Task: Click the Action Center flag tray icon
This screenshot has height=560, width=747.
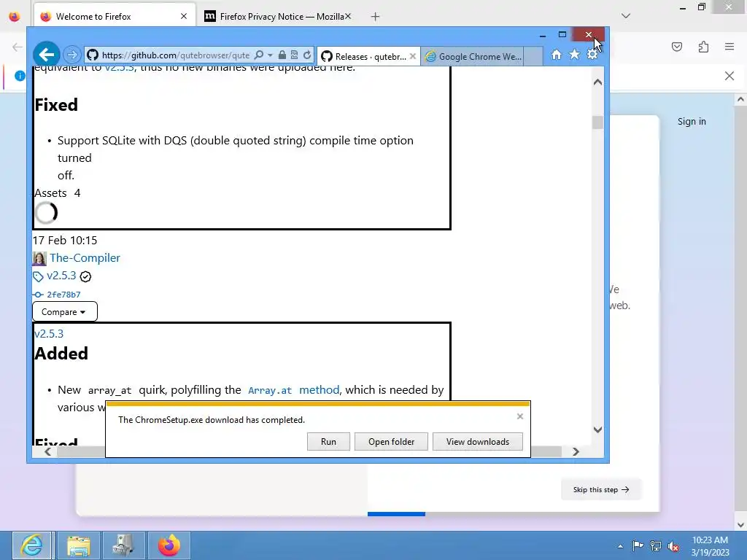Action: tap(638, 546)
